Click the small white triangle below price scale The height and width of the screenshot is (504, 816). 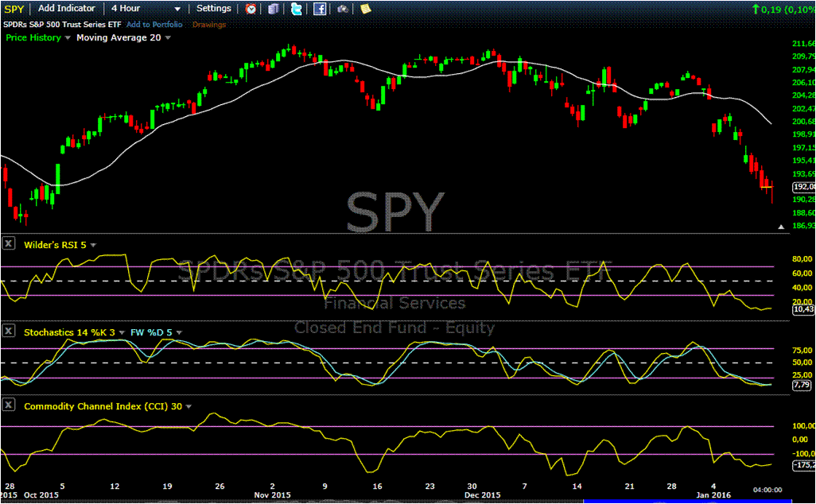(x=781, y=227)
